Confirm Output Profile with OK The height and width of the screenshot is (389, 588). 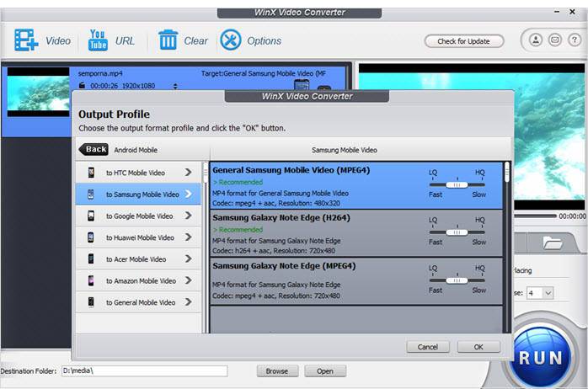pyautogui.click(x=478, y=347)
